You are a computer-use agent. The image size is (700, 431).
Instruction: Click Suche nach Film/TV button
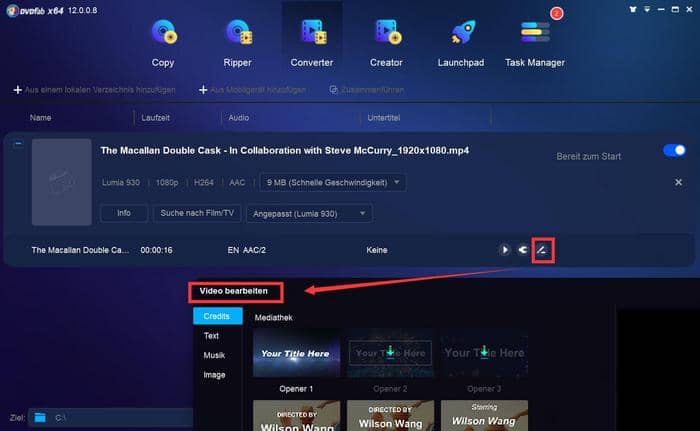[x=197, y=213]
